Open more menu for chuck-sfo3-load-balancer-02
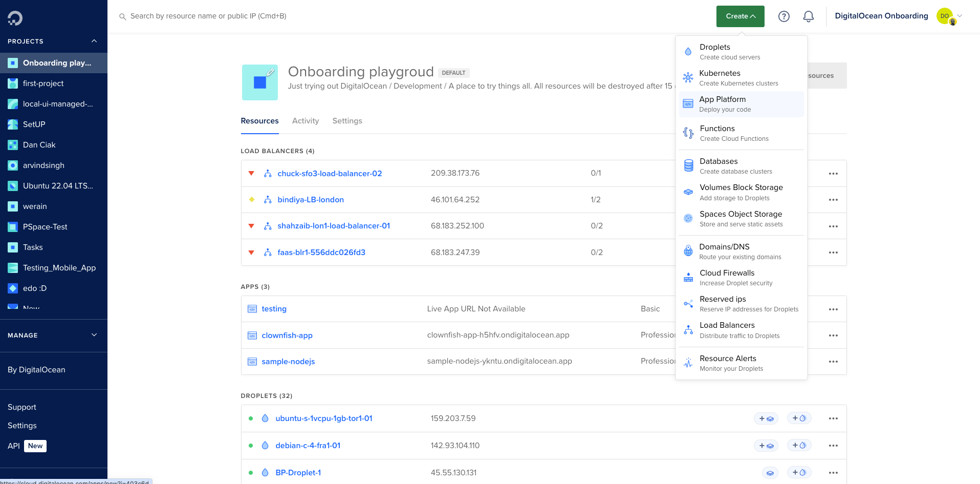Viewport: 980px width, 484px height. (x=833, y=174)
